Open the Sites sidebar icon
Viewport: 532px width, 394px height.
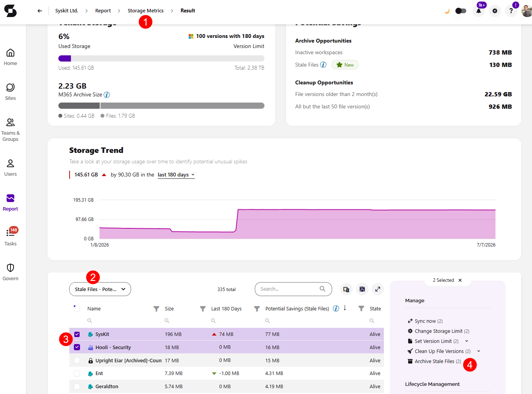pyautogui.click(x=10, y=87)
